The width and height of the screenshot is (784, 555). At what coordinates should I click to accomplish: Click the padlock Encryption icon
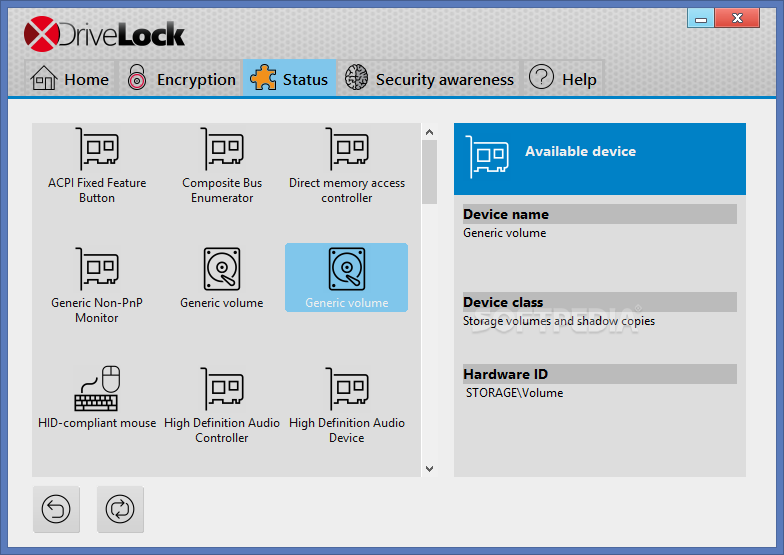136,77
